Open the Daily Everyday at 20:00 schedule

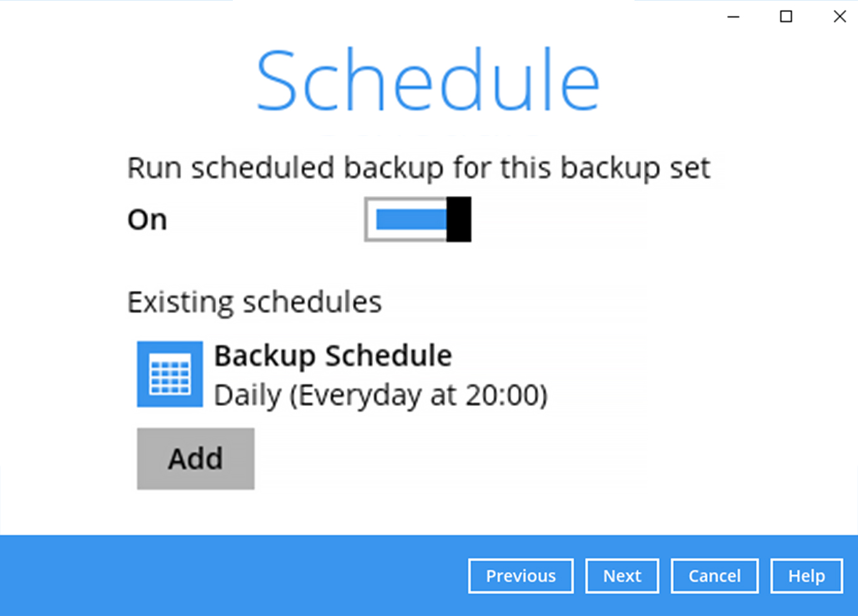click(380, 395)
